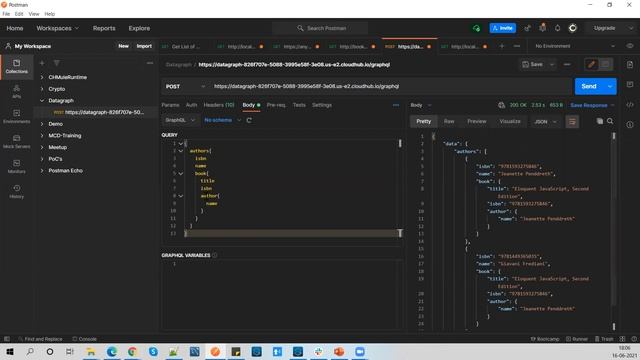The height and width of the screenshot is (360, 640).
Task: Click the refresh schema icon
Action: click(249, 120)
